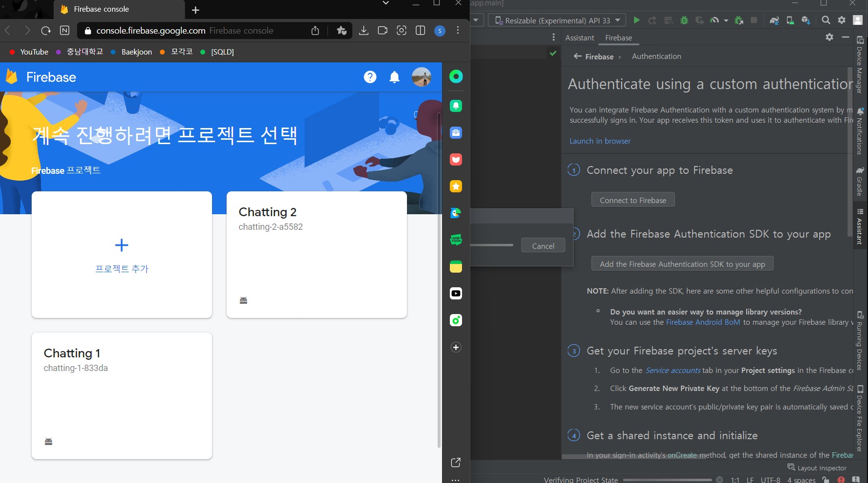Click the UTF-8 encoding status item
The width and height of the screenshot is (868, 483).
(771, 480)
